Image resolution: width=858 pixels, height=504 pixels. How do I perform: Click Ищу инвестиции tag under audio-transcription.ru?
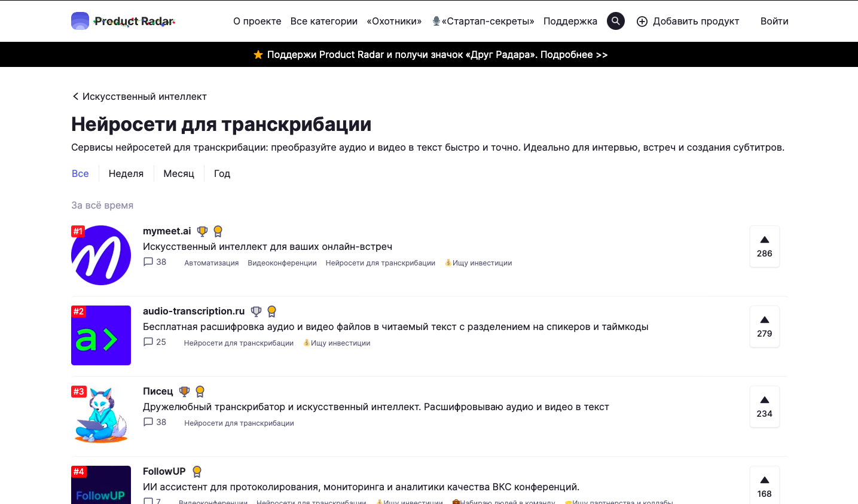337,343
